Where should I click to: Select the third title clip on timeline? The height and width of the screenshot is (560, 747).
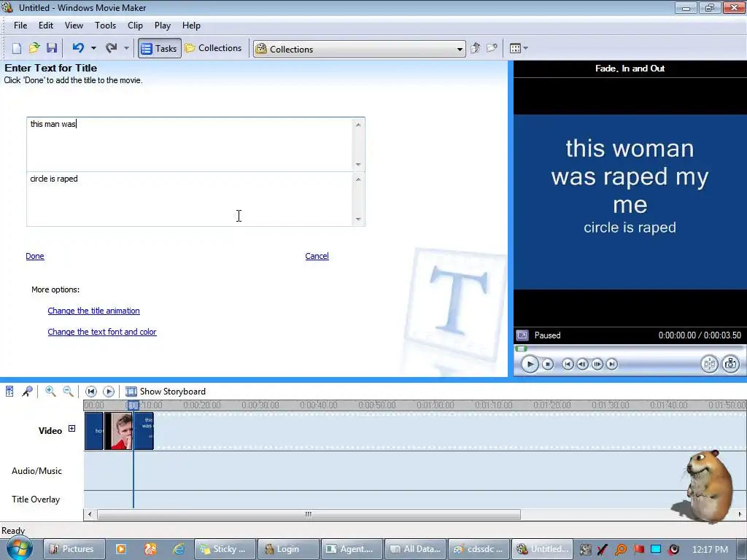tap(144, 431)
